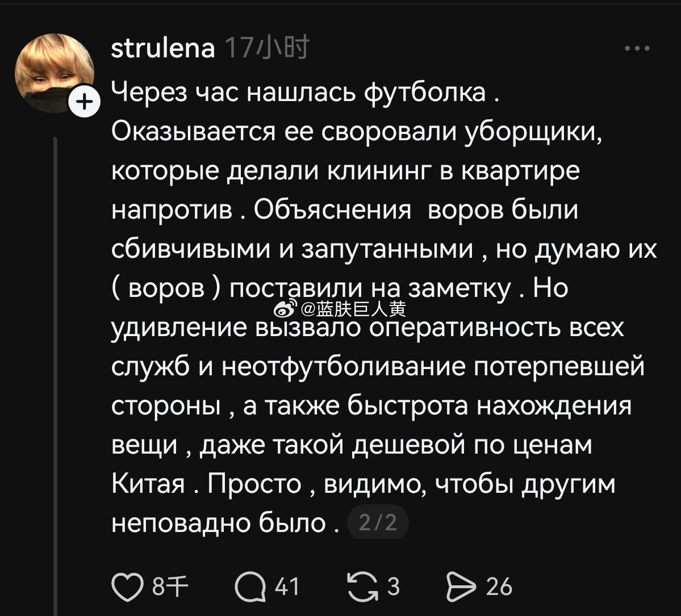The height and width of the screenshot is (616, 681).
Task: Click the 17小时 timestamp
Action: pos(267,49)
